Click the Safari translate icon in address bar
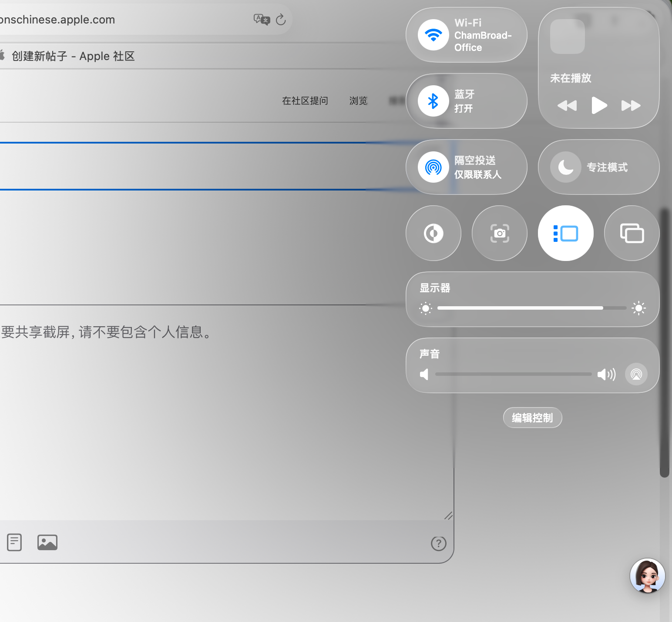 (x=262, y=20)
